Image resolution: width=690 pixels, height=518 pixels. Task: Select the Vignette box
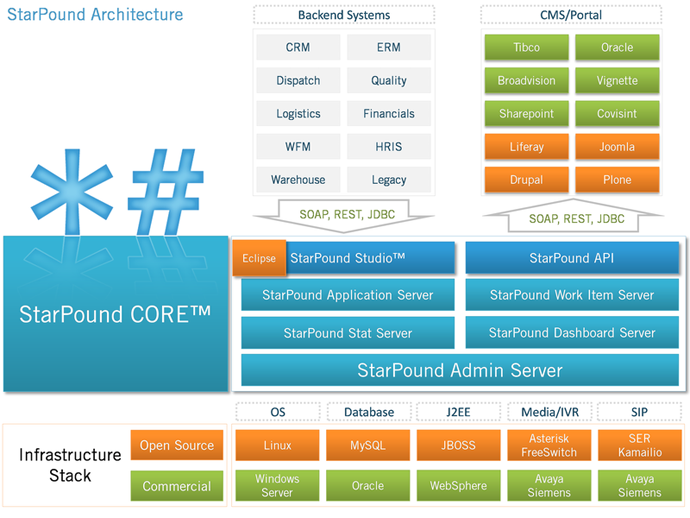pos(617,81)
